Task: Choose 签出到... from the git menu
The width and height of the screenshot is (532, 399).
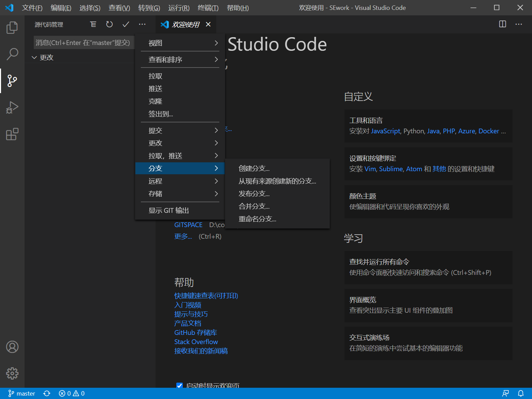Action: (x=180, y=114)
